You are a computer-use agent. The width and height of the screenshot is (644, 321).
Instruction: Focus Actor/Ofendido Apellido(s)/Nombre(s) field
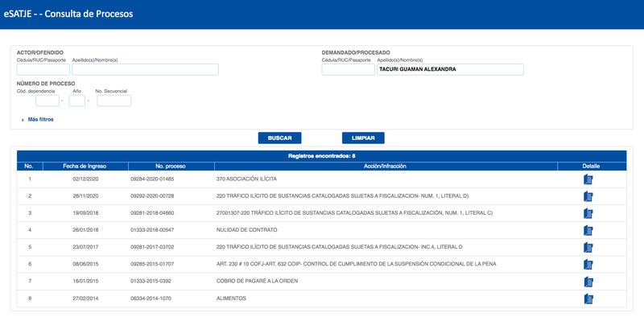click(x=146, y=69)
